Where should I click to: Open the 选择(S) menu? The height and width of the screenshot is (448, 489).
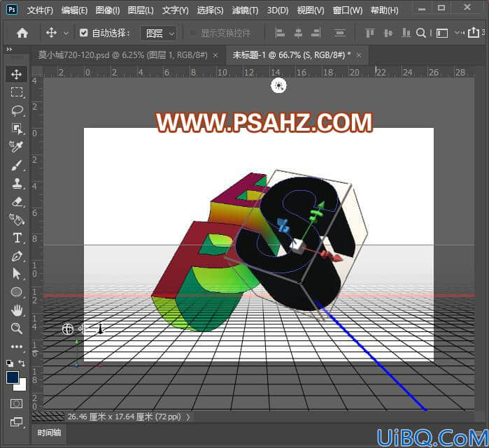pyautogui.click(x=210, y=10)
